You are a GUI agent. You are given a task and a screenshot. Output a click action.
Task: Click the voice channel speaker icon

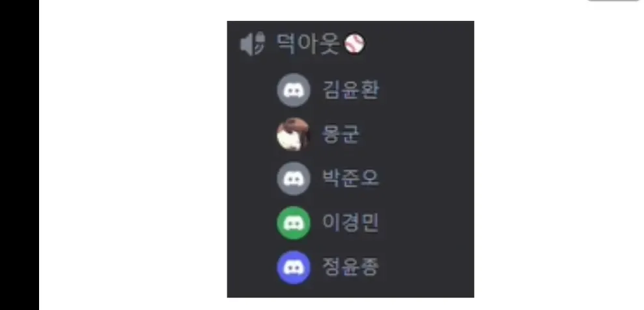(252, 44)
